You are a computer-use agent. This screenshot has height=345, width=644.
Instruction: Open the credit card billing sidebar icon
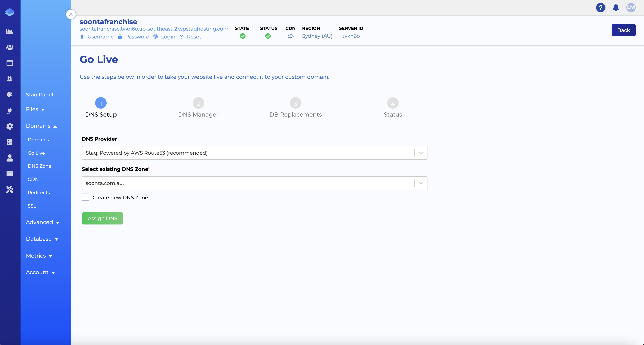pyautogui.click(x=10, y=174)
